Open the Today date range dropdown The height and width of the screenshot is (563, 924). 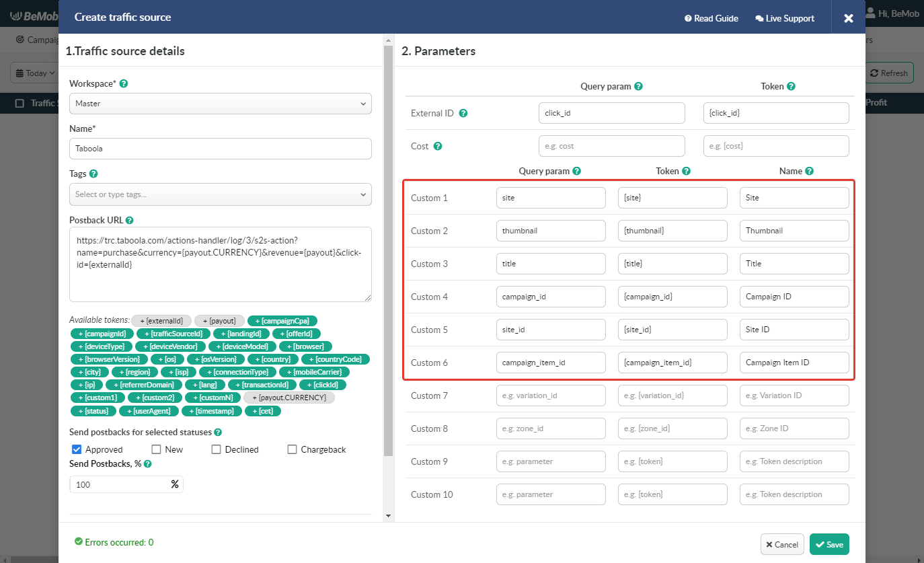point(32,73)
